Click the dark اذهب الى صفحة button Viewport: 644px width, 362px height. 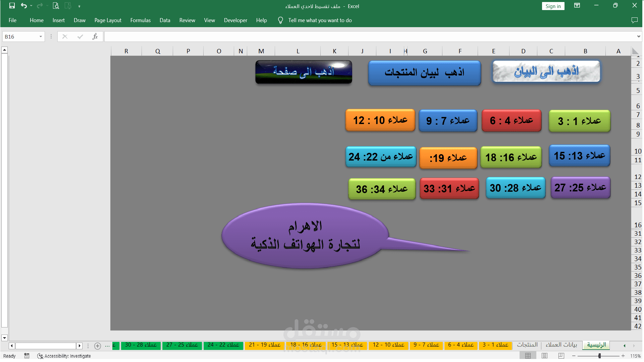click(x=304, y=72)
